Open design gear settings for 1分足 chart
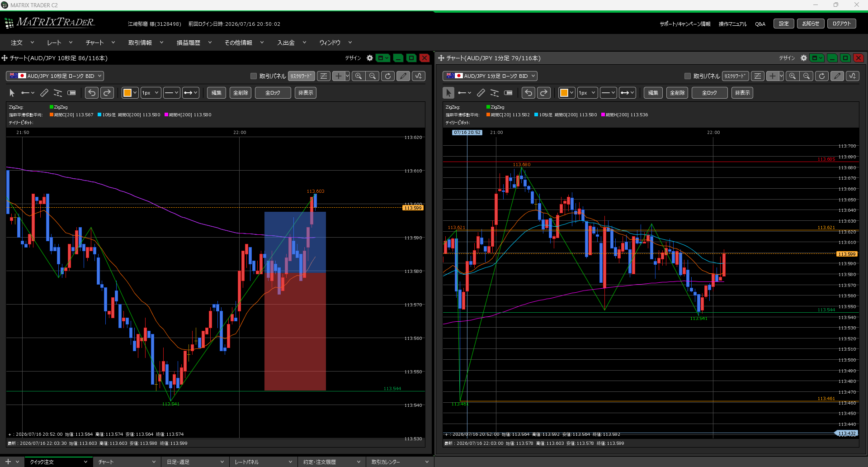 (804, 58)
